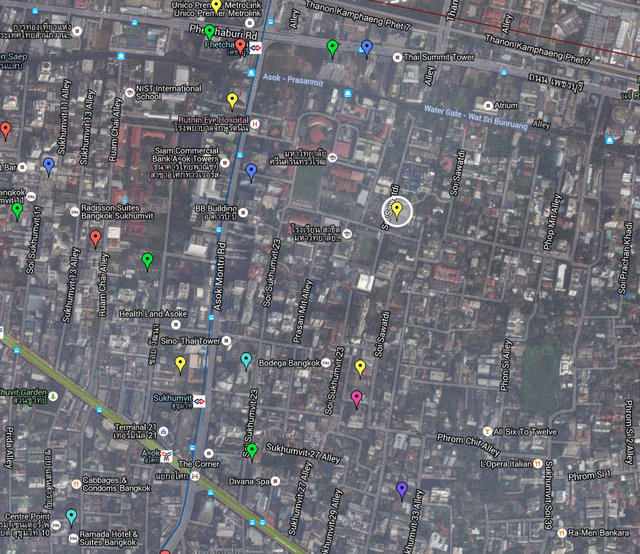This screenshot has height=554, width=640.
Task: Select the L'Opera Italian restaurant icon
Action: pos(538,464)
